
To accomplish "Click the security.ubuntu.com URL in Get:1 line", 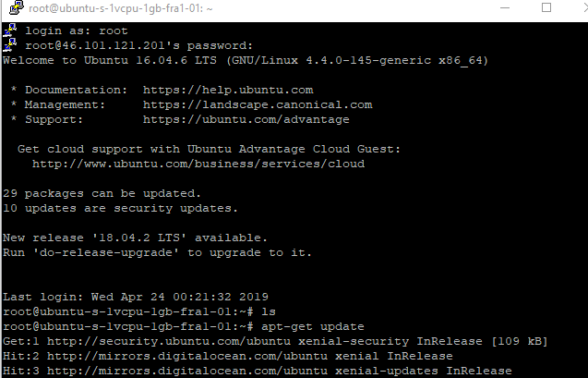I will click(x=169, y=341).
